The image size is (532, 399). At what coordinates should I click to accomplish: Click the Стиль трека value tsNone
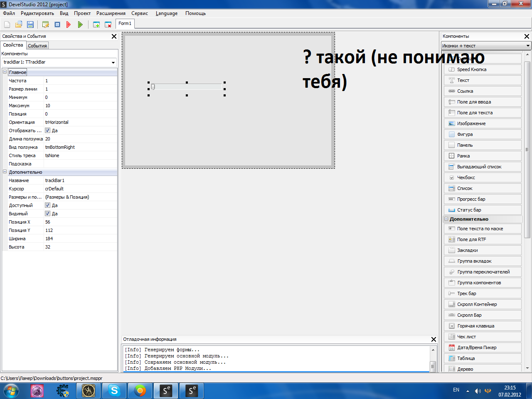[x=81, y=155]
